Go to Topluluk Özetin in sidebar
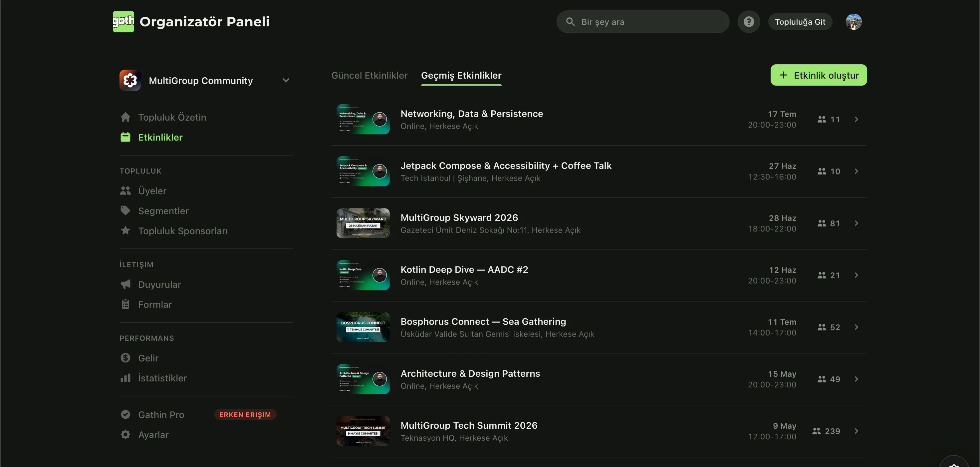The image size is (980, 467). 172,117
